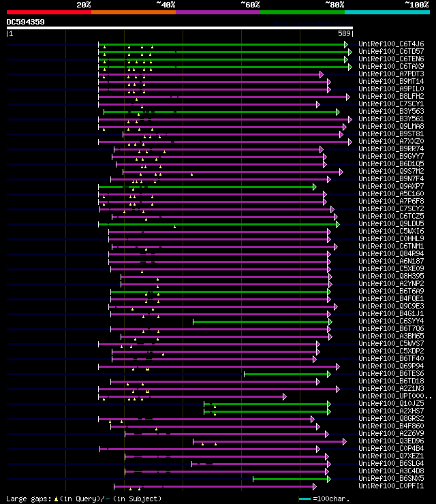Select the UniRef100_B4FQE1 label
This screenshot has height=504, width=436.
tap(391, 298)
